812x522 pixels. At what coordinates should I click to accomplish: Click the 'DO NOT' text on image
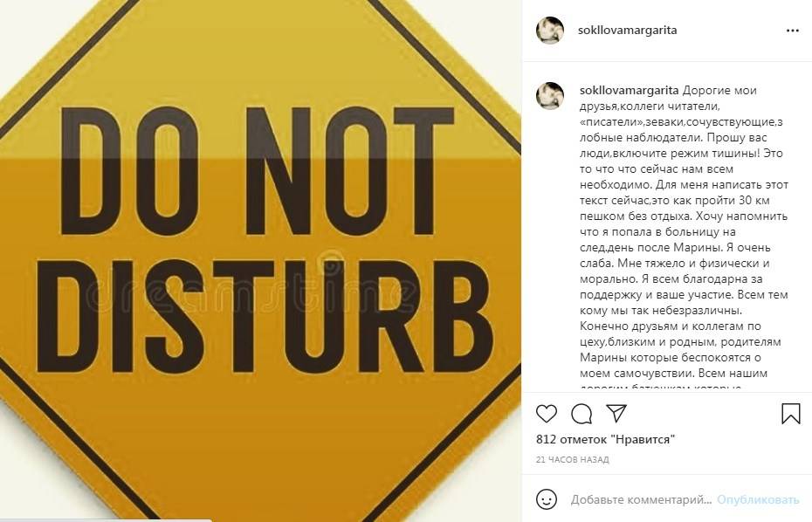pos(258,172)
